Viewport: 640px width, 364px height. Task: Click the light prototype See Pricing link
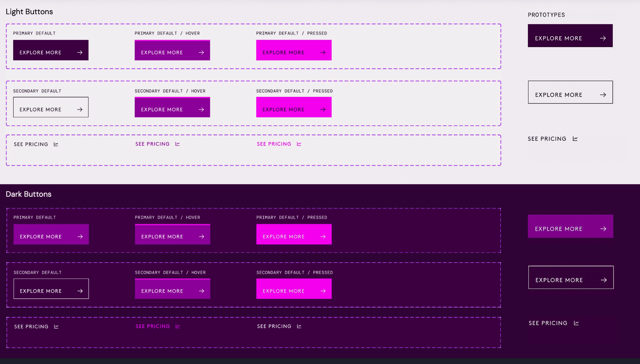pos(547,139)
